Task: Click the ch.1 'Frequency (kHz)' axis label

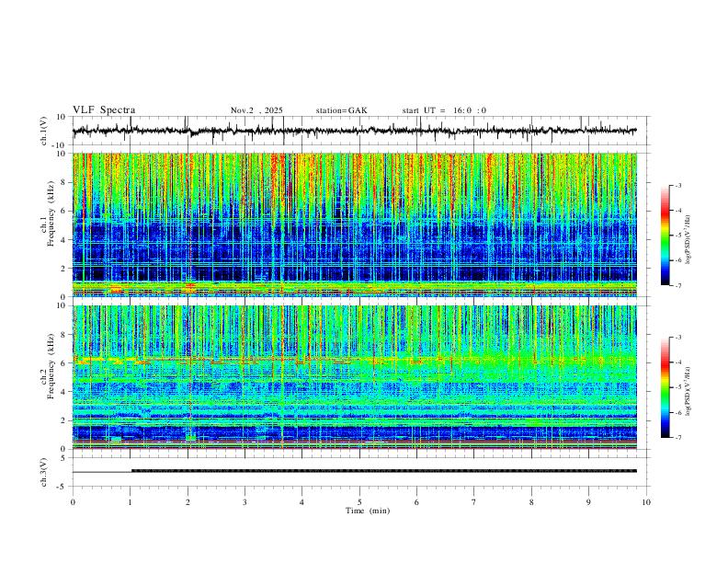Action: (51, 213)
